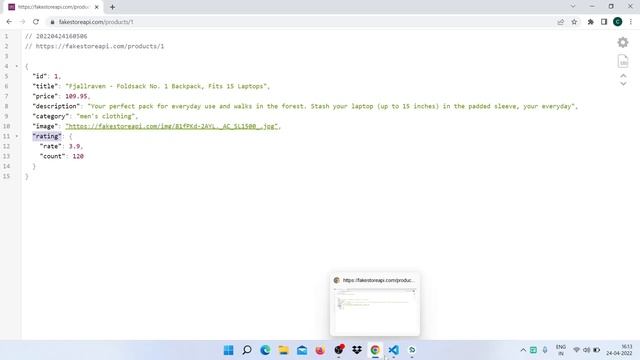Close the fakestoreapi browser tab
The width and height of the screenshot is (640, 360).
(97, 7)
